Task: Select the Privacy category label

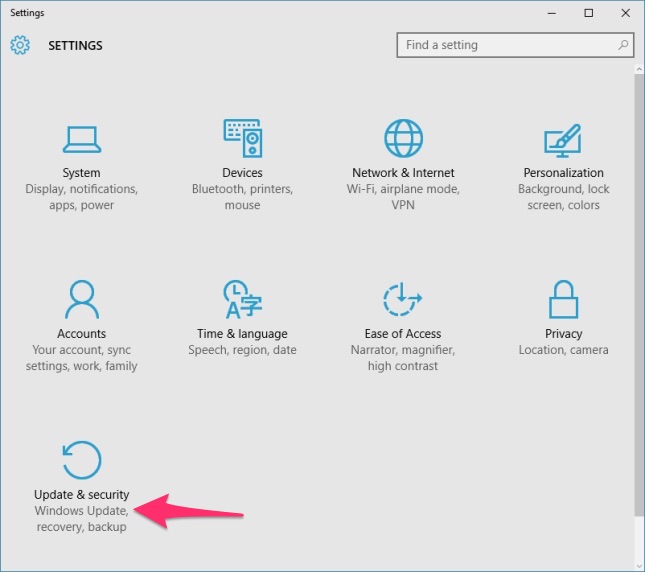Action: (564, 333)
